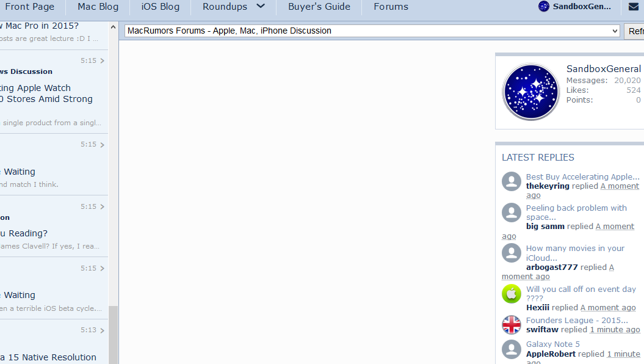Open the 'Galaxy Note 5' thread
Image resolution: width=644 pixels, height=364 pixels.
click(553, 344)
